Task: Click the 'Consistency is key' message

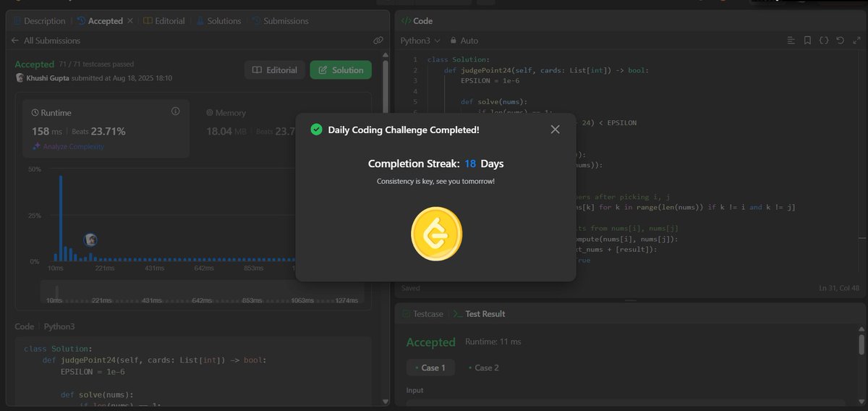Action: pyautogui.click(x=436, y=181)
